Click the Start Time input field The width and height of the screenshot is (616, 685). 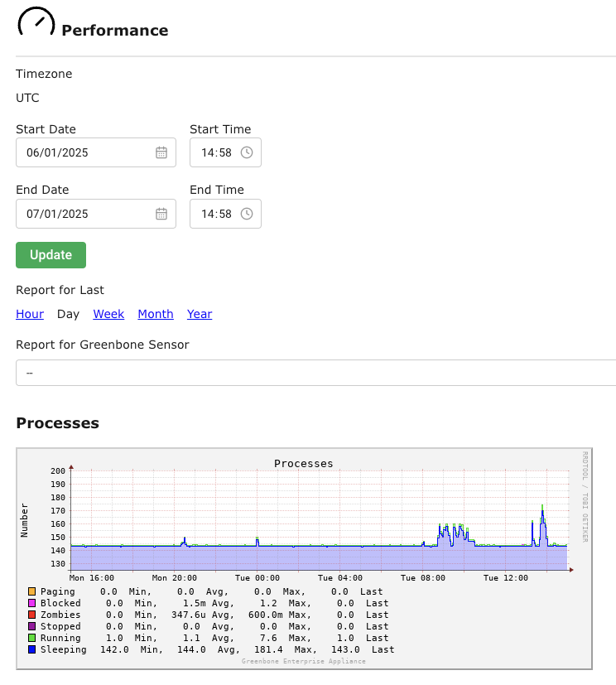pyautogui.click(x=215, y=152)
